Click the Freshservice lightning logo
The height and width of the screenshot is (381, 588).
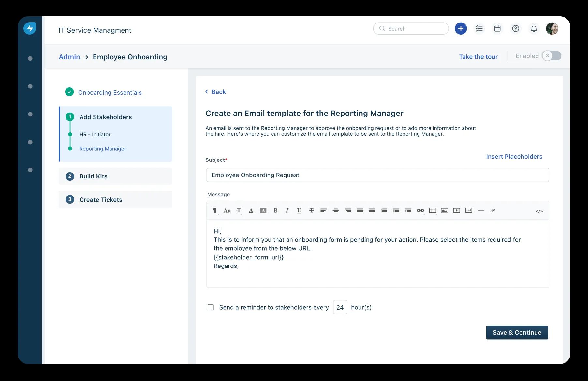tap(30, 28)
